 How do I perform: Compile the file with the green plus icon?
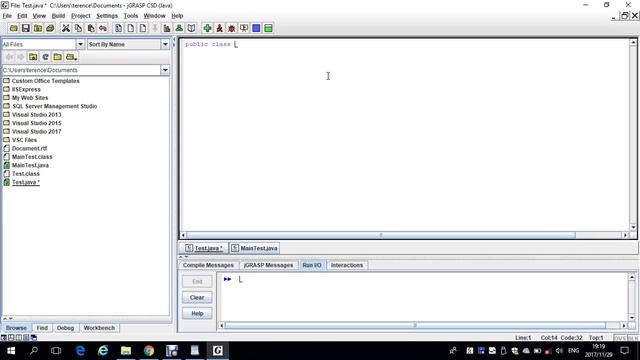[x=207, y=28]
